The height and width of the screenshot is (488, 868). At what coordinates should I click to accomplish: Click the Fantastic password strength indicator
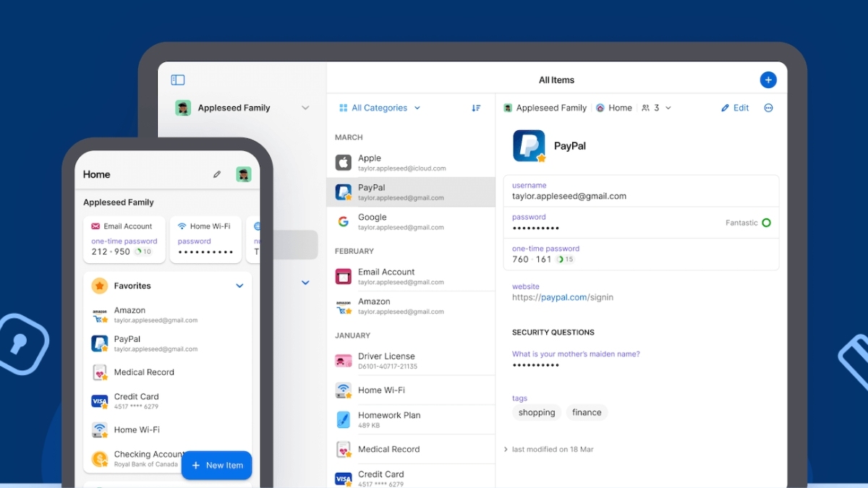pos(748,223)
